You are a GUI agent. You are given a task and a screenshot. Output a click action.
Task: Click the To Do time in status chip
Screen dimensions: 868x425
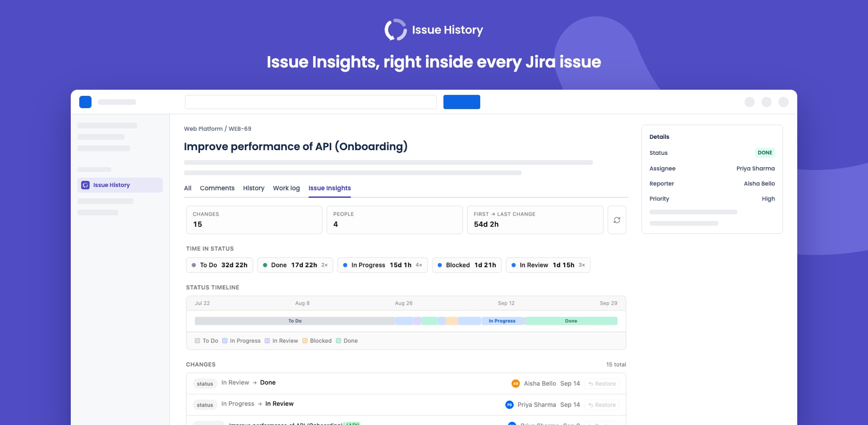point(220,265)
